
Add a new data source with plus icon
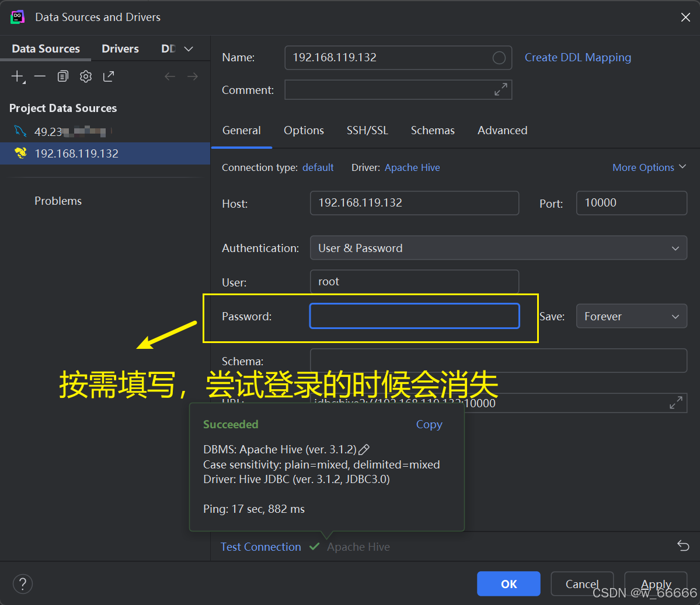[18, 77]
